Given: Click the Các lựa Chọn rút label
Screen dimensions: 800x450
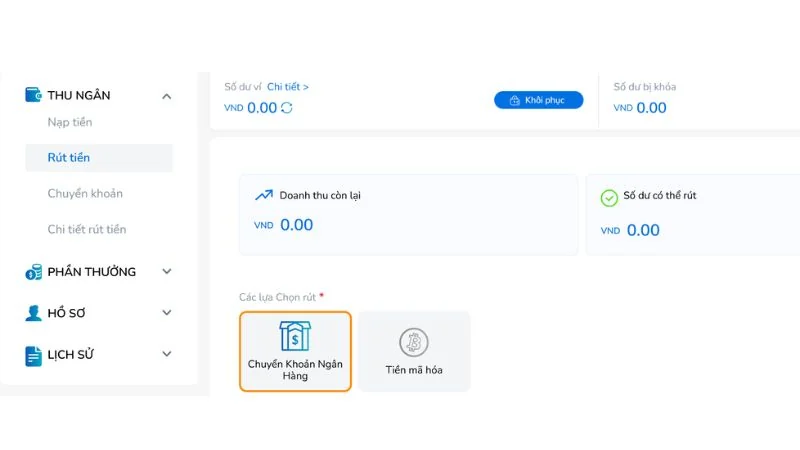Looking at the screenshot, I should click(x=278, y=297).
